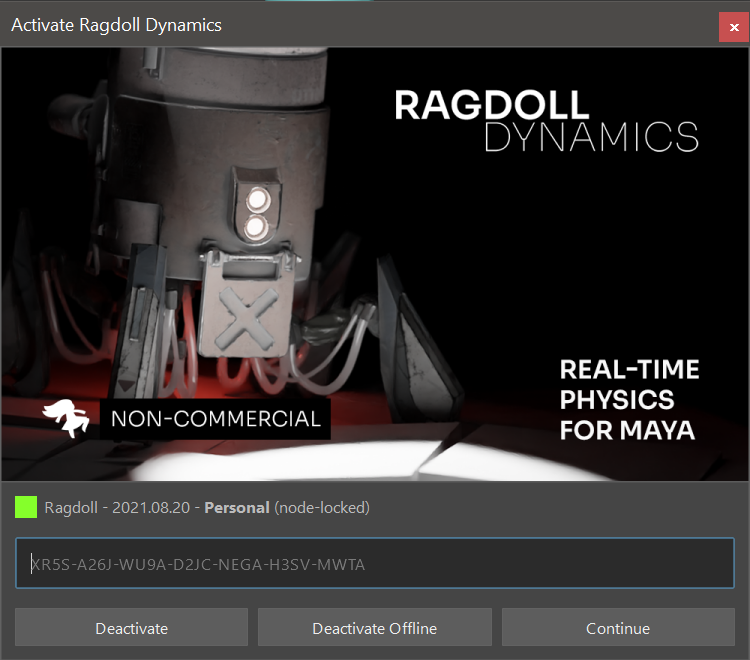Select the NON-COMMERCIAL badge label
The image size is (750, 660).
coord(215,419)
